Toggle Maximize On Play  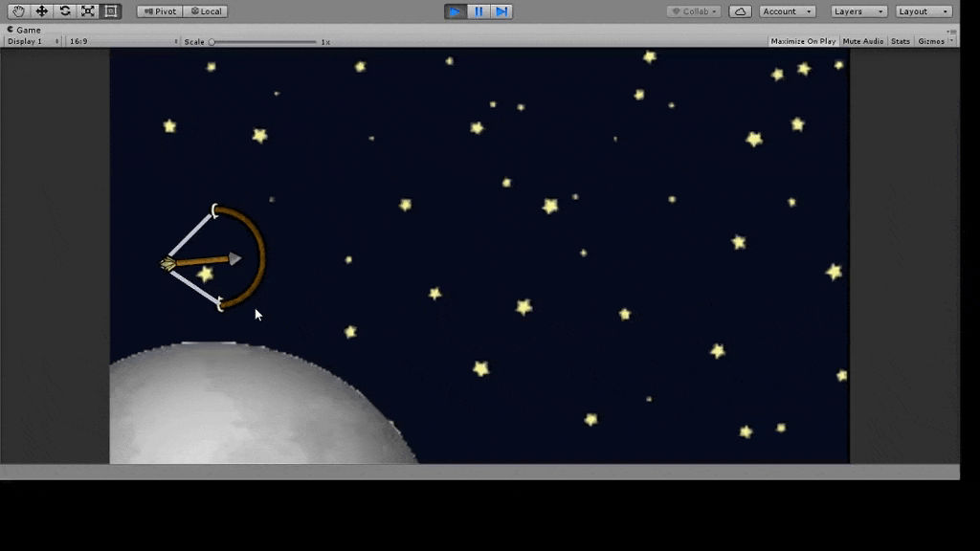tap(803, 41)
